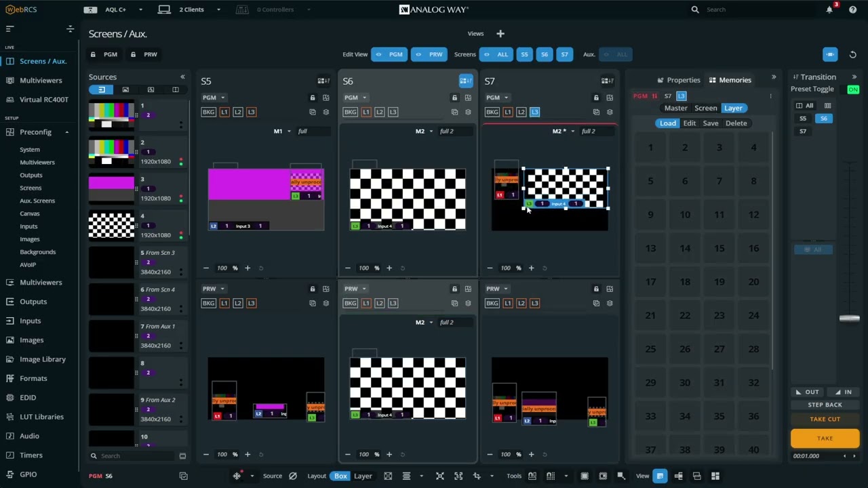Click the first Tools magnet icon
Viewport: 868px width, 488px height.
[x=532, y=476]
